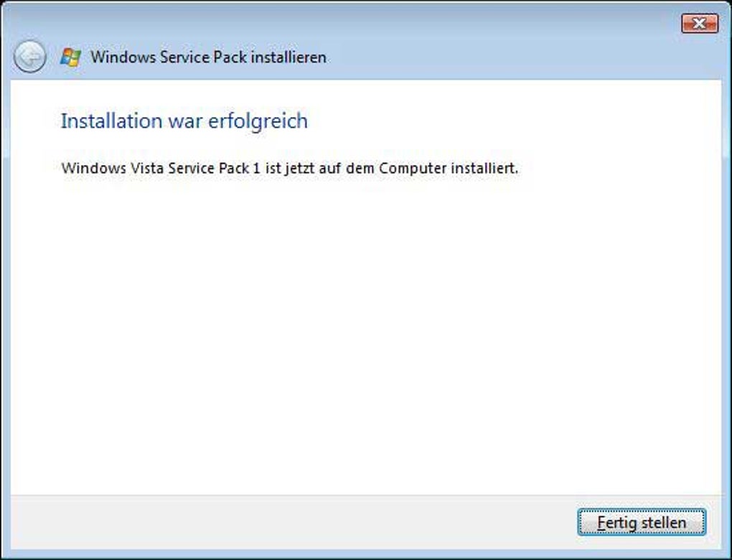The height and width of the screenshot is (560, 732).
Task: Click the word 'Fertig' on the finish button
Action: pyautogui.click(x=616, y=523)
